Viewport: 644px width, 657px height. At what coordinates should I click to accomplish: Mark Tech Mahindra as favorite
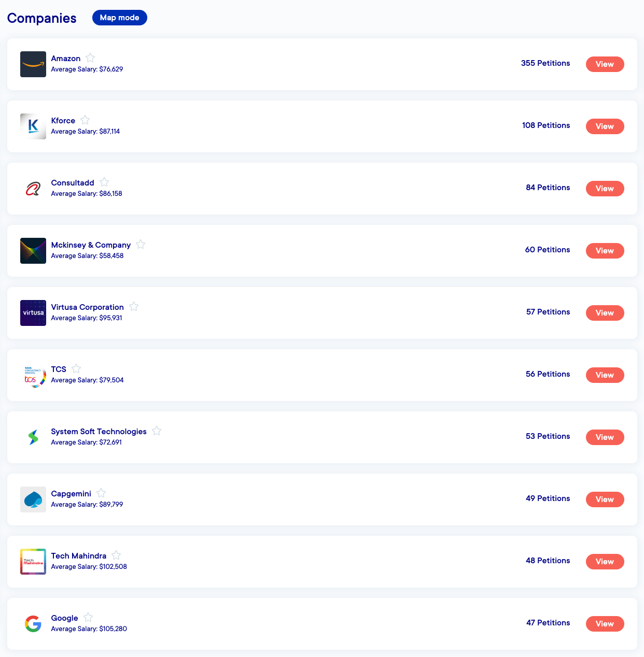[116, 555]
